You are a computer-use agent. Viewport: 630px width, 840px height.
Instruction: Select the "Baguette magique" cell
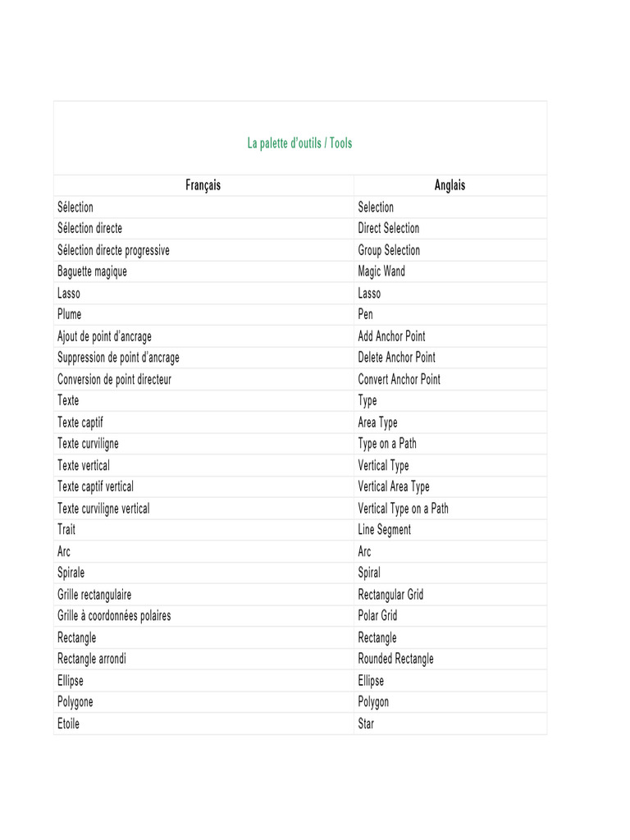coord(93,272)
